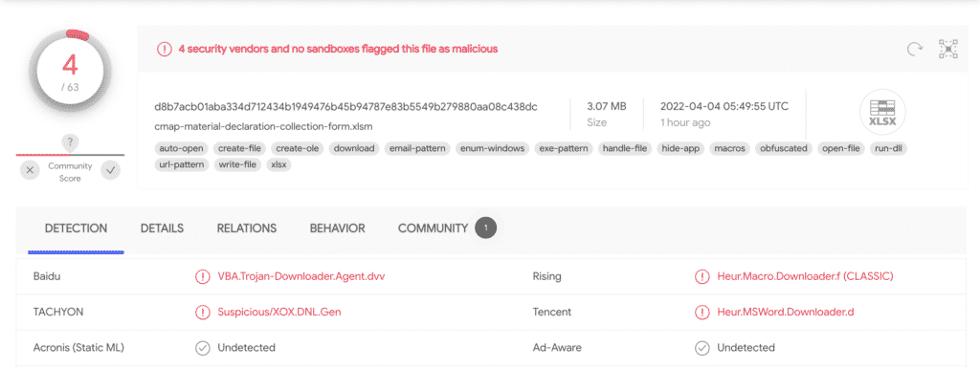The image size is (980, 369).
Task: Click the XLSX file type icon
Action: [882, 113]
